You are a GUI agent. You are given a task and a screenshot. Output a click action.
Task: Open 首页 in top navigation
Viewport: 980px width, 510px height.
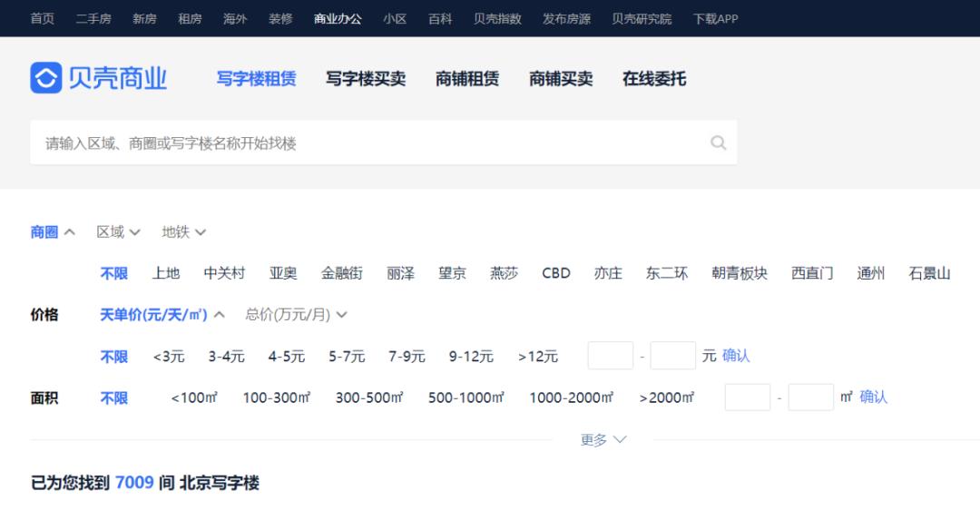click(x=42, y=19)
